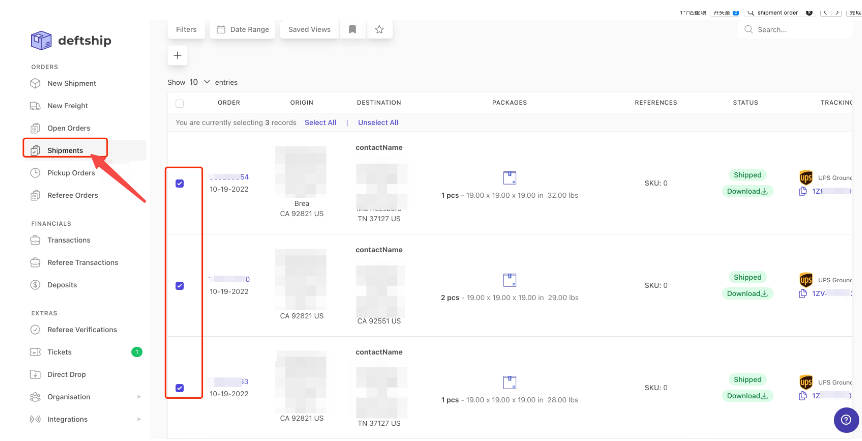
Task: Click the Unselect All link
Action: pyautogui.click(x=378, y=123)
